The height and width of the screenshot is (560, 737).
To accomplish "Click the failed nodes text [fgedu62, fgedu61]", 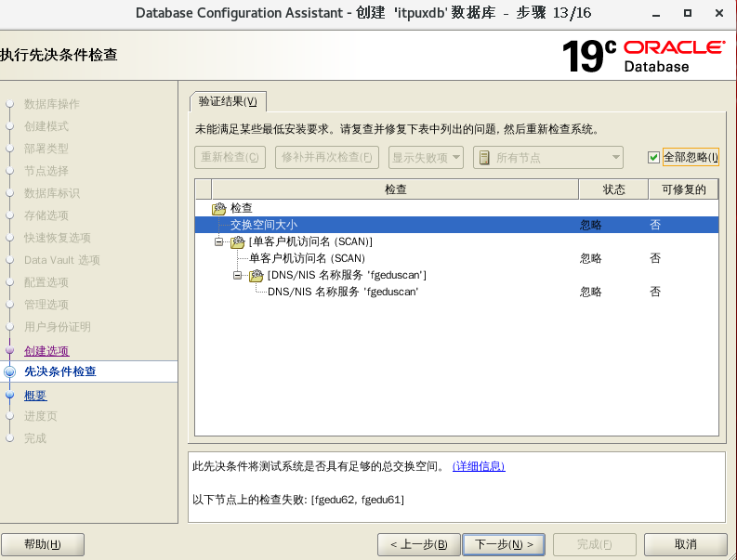I will point(357,500).
